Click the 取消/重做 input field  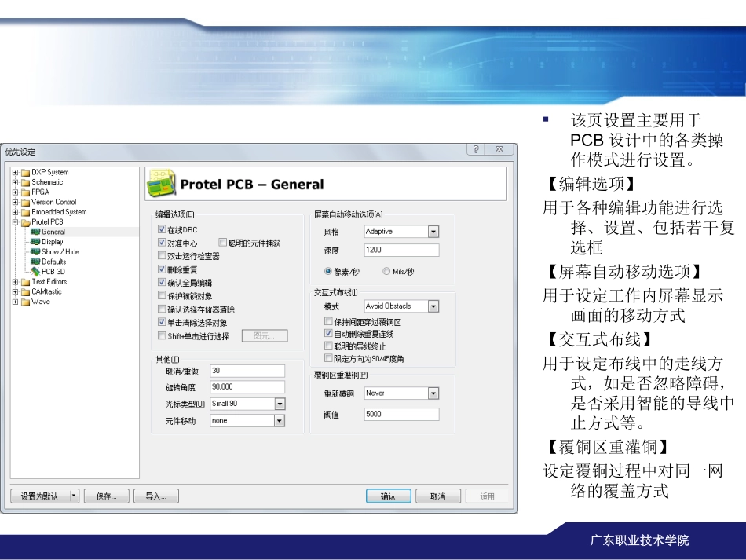coord(247,371)
